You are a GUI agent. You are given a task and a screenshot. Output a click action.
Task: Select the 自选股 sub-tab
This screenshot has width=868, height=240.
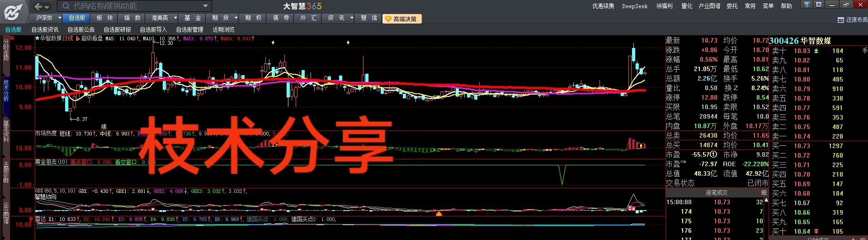coord(13,29)
